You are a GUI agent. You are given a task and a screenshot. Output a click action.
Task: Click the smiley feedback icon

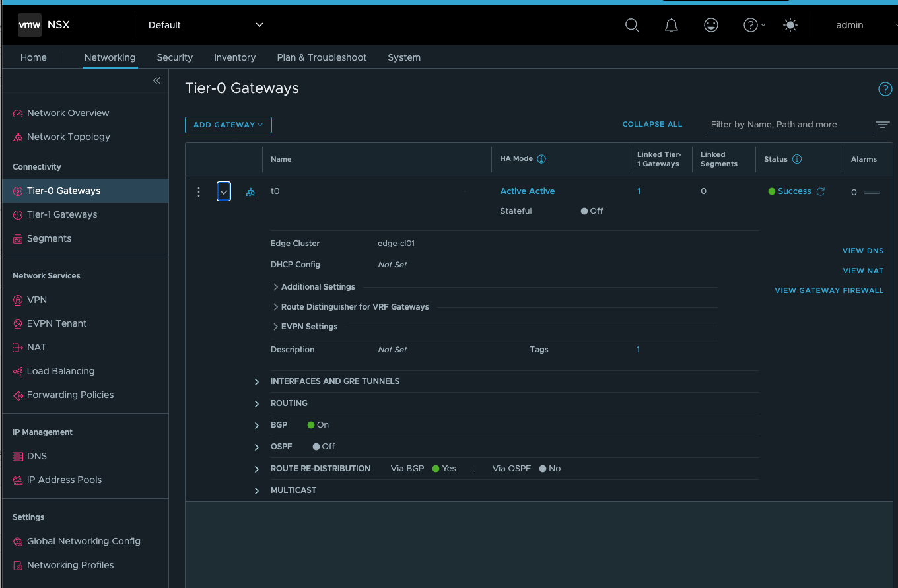coord(711,25)
